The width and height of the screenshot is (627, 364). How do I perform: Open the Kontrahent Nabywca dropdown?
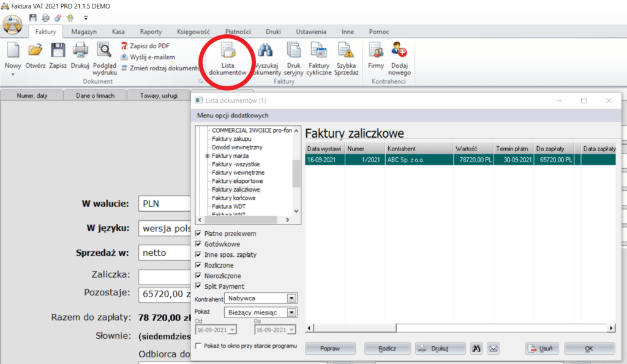[x=291, y=299]
